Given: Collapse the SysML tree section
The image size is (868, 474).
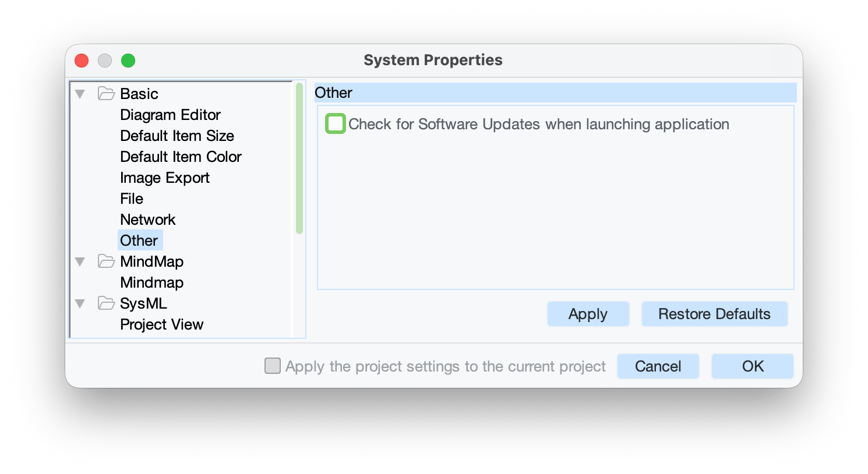Looking at the screenshot, I should tap(80, 303).
